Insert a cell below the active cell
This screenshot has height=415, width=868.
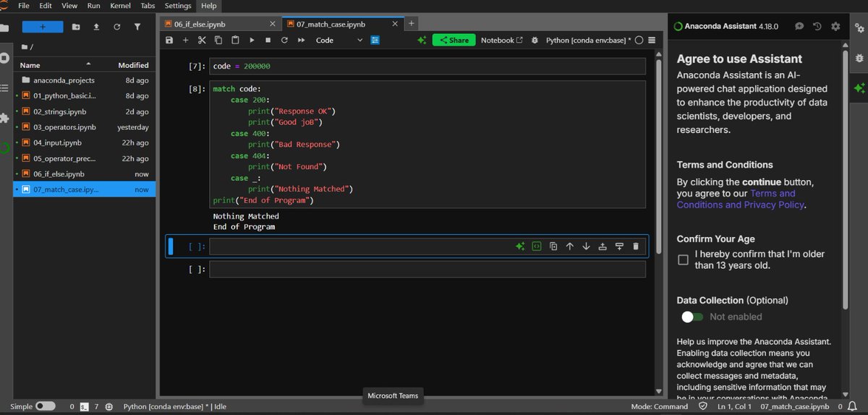point(619,247)
